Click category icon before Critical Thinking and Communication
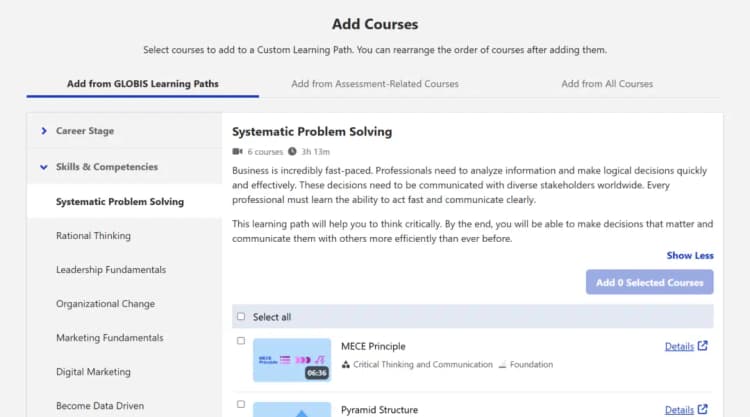The height and width of the screenshot is (417, 750). (345, 364)
